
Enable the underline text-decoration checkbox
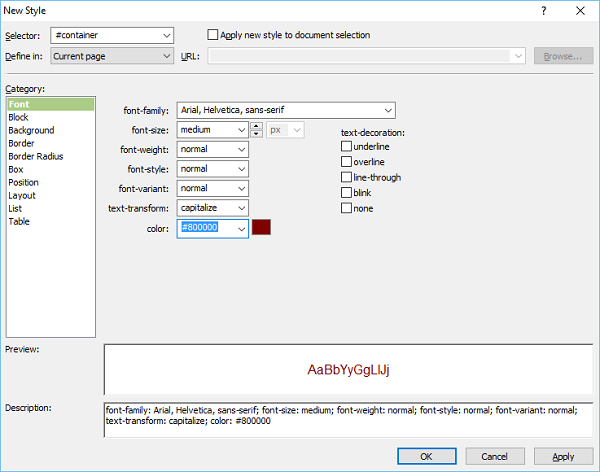[x=347, y=146]
